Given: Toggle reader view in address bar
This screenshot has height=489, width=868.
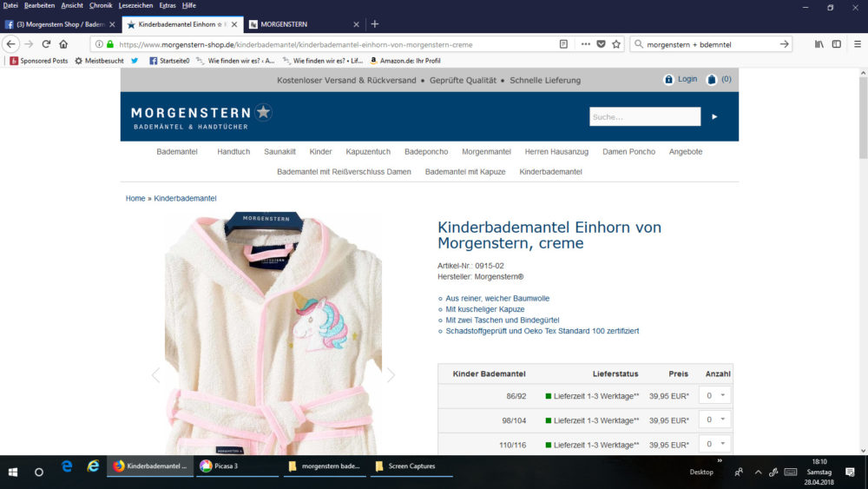Looking at the screenshot, I should click(x=563, y=44).
